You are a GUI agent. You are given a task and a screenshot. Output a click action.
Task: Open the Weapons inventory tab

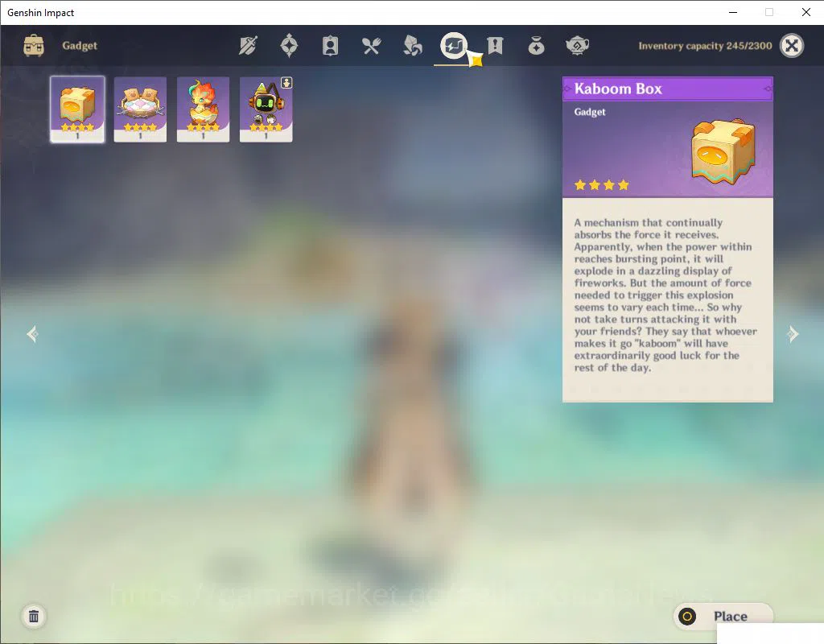[248, 46]
